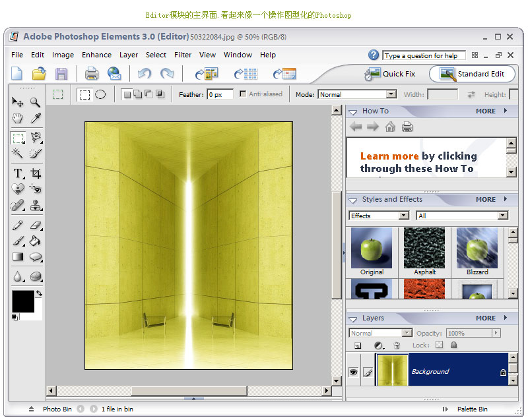Choose Subtract from selection mode button
The height and width of the screenshot is (420, 528).
click(148, 94)
